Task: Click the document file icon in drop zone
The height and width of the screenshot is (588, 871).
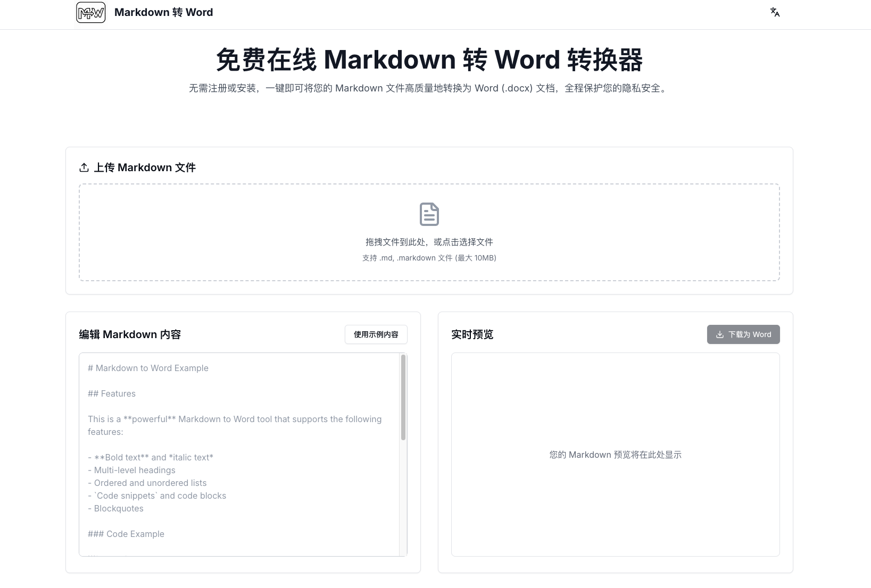Action: pyautogui.click(x=429, y=214)
